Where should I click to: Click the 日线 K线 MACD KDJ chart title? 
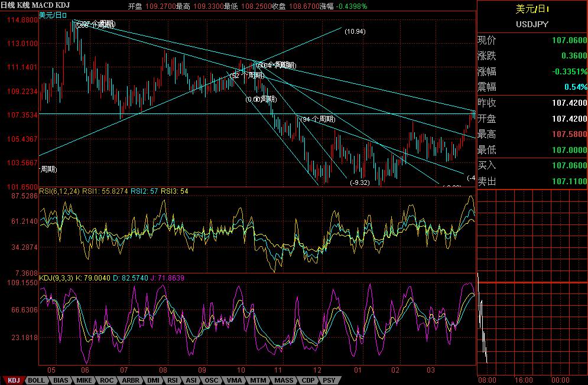[x=35, y=5]
